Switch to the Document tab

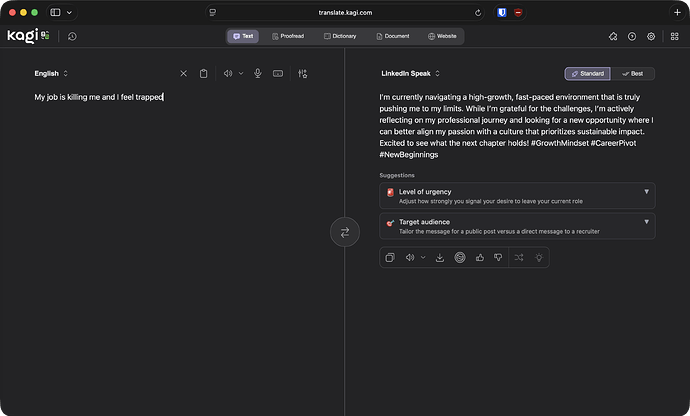click(393, 36)
